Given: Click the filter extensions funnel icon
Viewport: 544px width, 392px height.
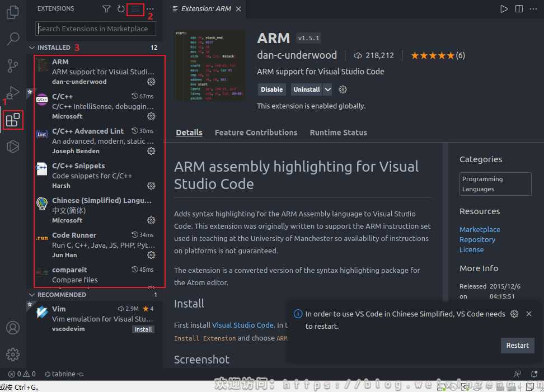Looking at the screenshot, I should point(106,9).
